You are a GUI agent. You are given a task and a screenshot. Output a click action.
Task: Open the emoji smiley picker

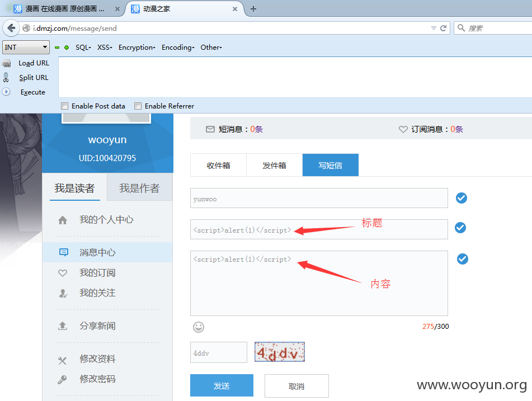pyautogui.click(x=199, y=327)
